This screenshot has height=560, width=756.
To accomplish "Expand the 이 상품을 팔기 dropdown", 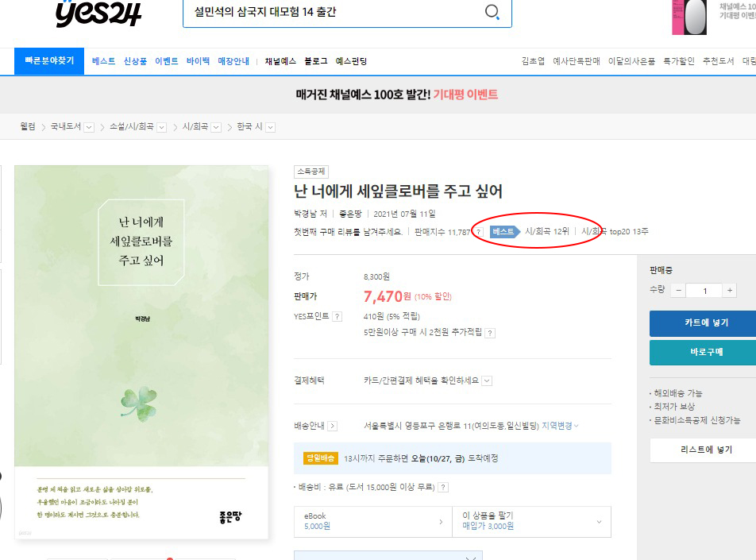I will (x=532, y=521).
